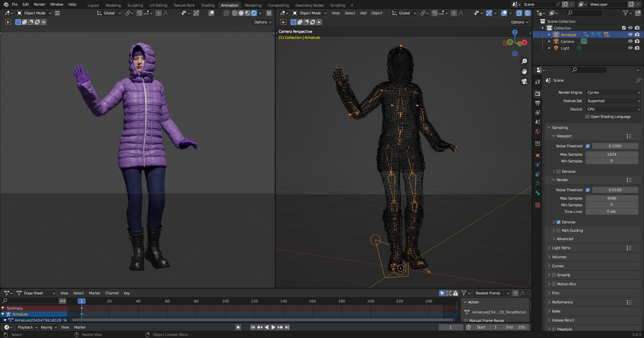The height and width of the screenshot is (338, 644).
Task: Toggle camera view gizmo in viewport
Action: [x=524, y=81]
